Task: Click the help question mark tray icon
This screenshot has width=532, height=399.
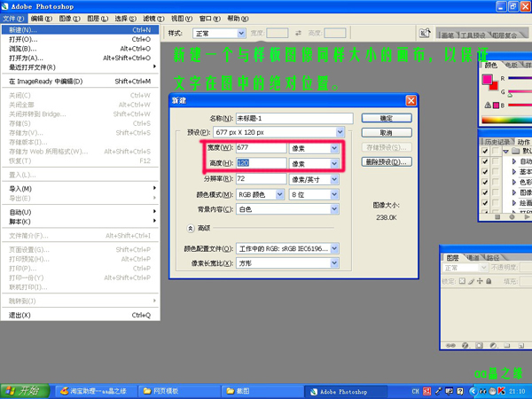Action: pyautogui.click(x=459, y=391)
